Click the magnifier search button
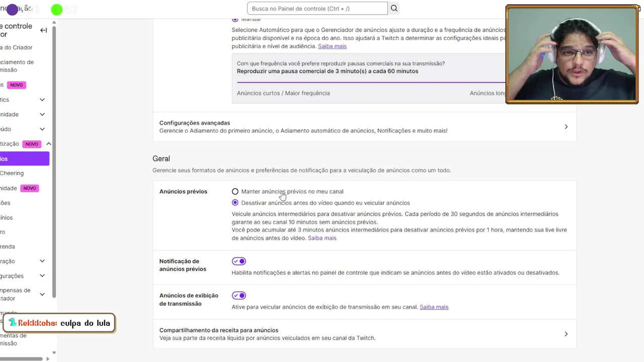The width and height of the screenshot is (644, 362). [x=394, y=8]
